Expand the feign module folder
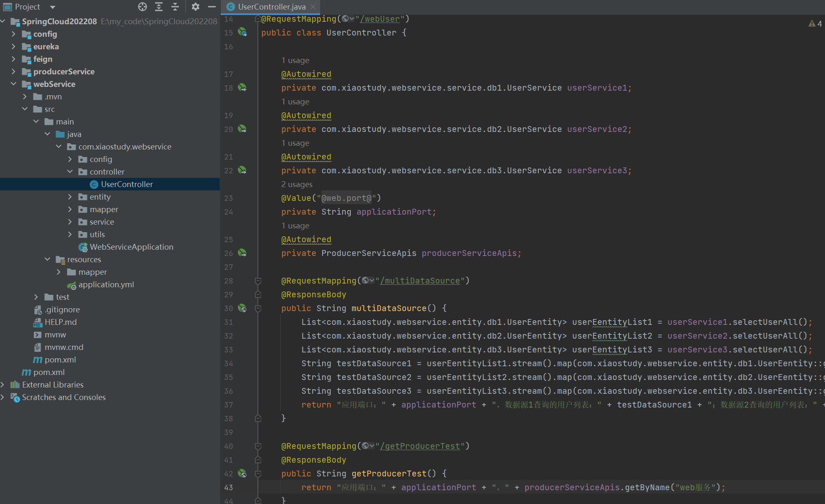This screenshot has height=504, width=825. tap(13, 59)
